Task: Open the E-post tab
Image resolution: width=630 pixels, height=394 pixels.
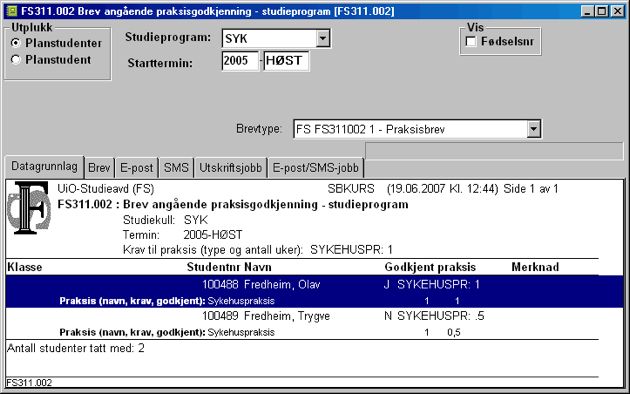Action: [x=137, y=167]
